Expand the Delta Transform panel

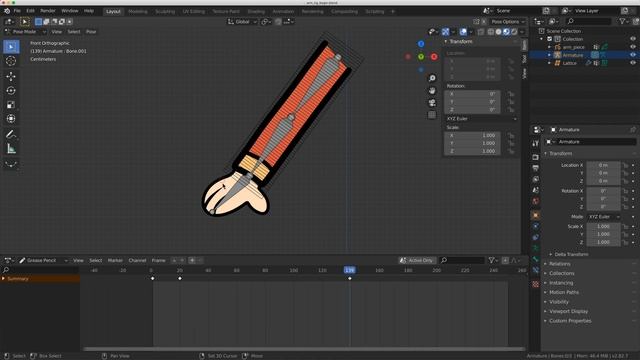570,254
